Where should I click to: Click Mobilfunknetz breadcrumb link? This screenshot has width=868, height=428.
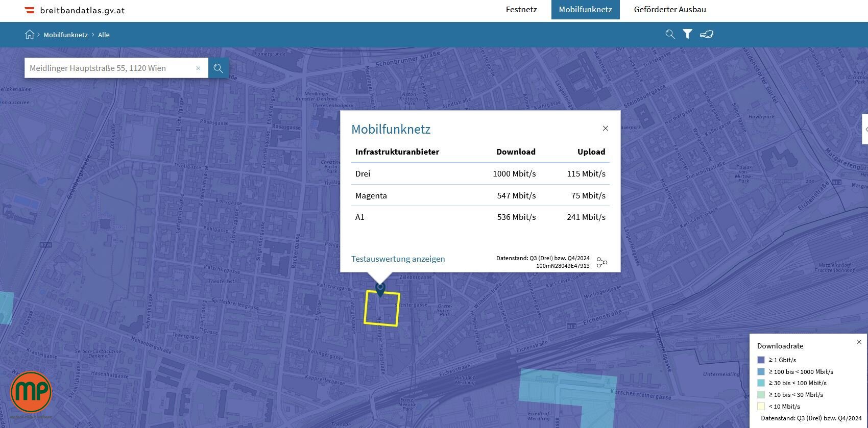pos(66,35)
